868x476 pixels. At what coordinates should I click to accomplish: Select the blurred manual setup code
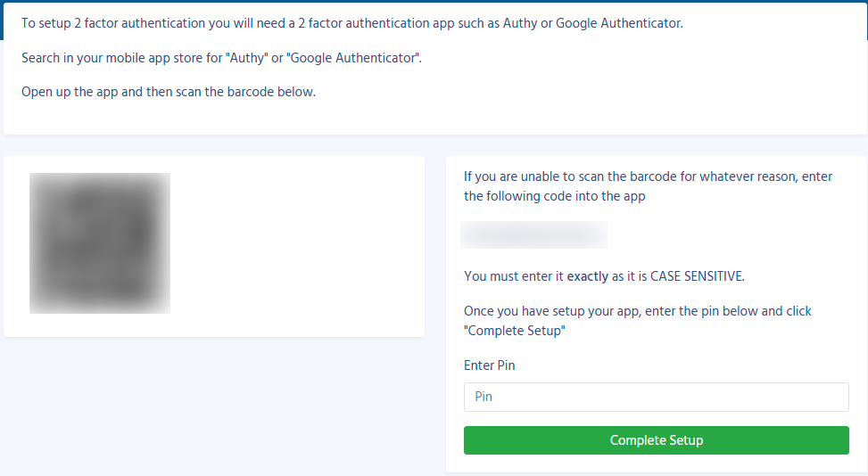pyautogui.click(x=533, y=235)
